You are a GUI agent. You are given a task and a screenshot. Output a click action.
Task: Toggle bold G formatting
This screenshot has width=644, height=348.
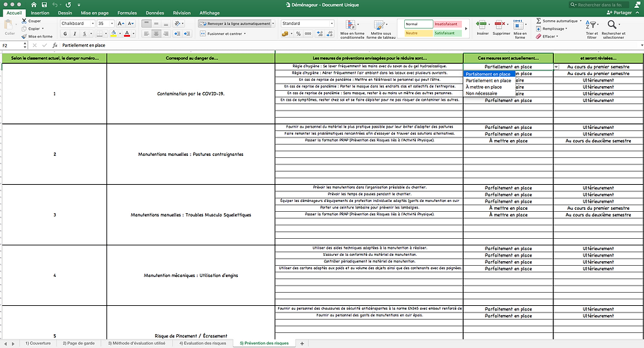point(65,34)
